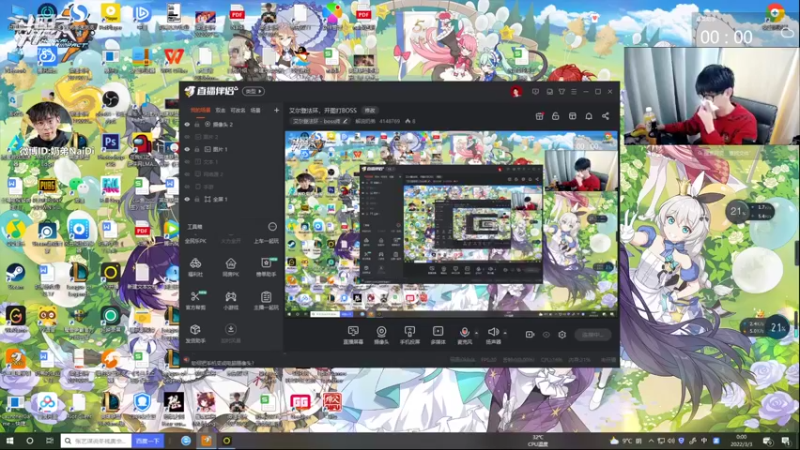800x450 pixels.
Task: Open the 主播一起玩 clipboard tool
Action: pyautogui.click(x=266, y=300)
